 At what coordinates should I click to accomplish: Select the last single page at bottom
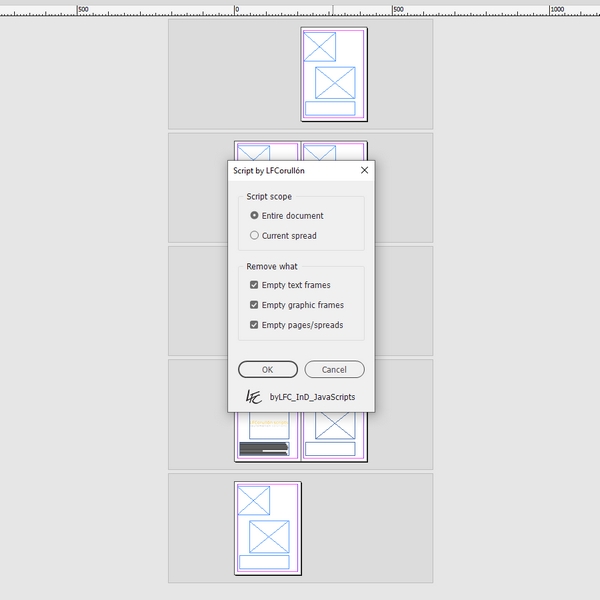pos(268,528)
